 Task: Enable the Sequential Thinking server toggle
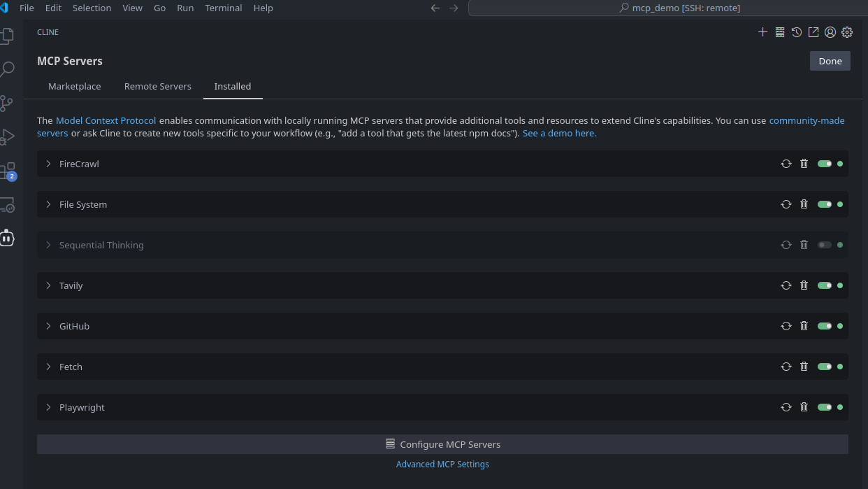[x=825, y=245]
